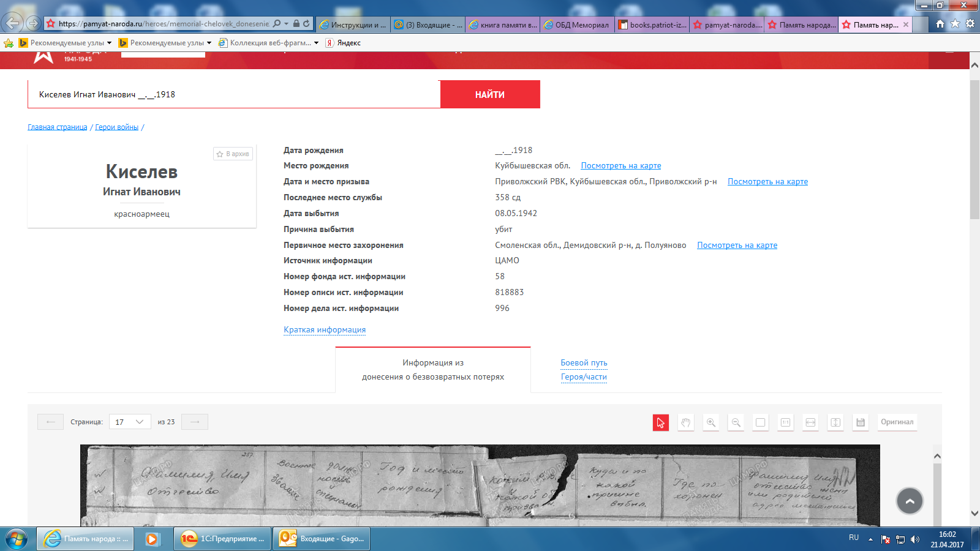
Task: Click the search field with Киселев name
Action: pos(234,94)
